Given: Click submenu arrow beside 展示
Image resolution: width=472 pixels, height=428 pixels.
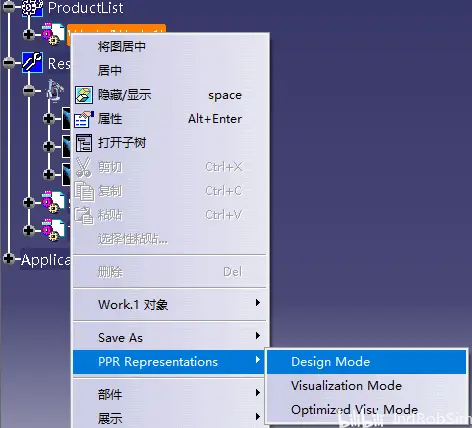Looking at the screenshot, I should click(x=258, y=416).
